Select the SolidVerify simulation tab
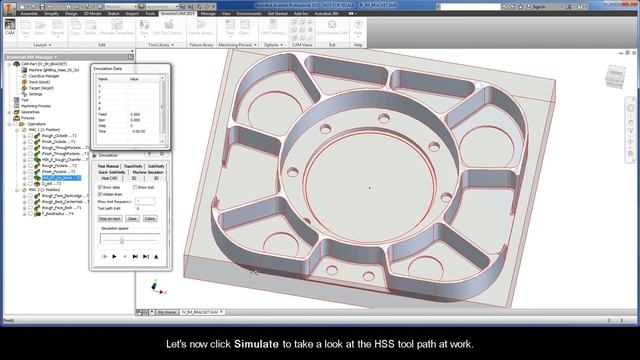The height and width of the screenshot is (360, 640). click(156, 166)
